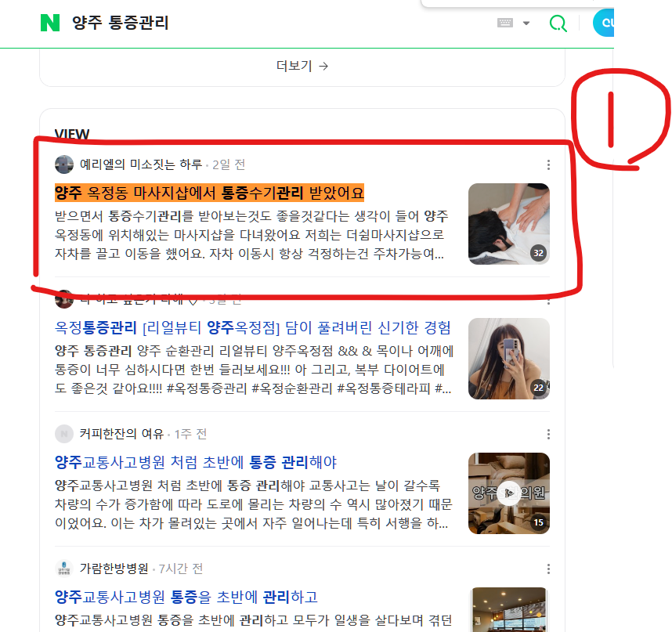Open the virtual keyboard icon

(x=505, y=23)
